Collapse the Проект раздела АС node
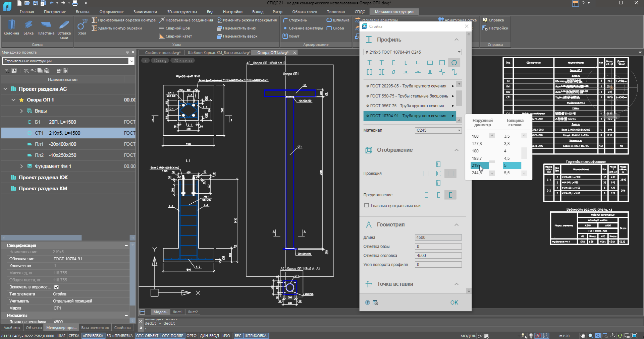Viewport: 644px width, 339px height. click(5, 89)
